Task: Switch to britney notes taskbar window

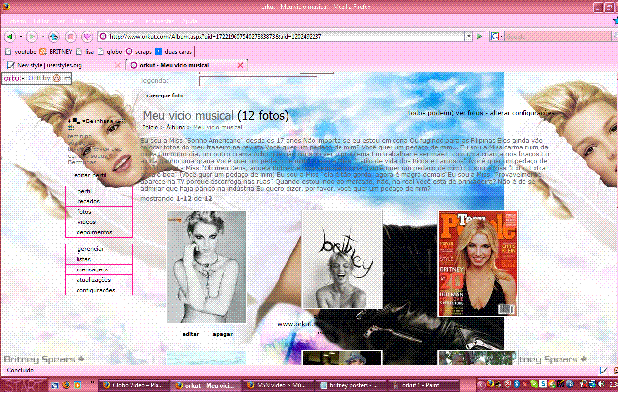Action: tap(350, 385)
